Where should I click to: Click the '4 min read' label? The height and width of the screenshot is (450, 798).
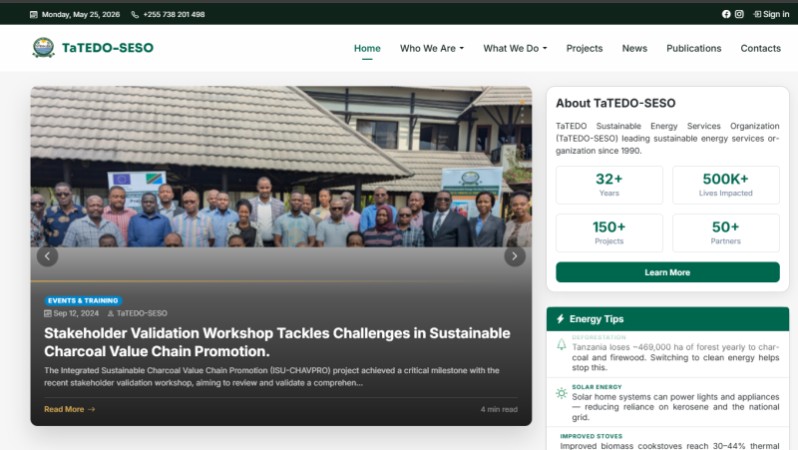499,409
